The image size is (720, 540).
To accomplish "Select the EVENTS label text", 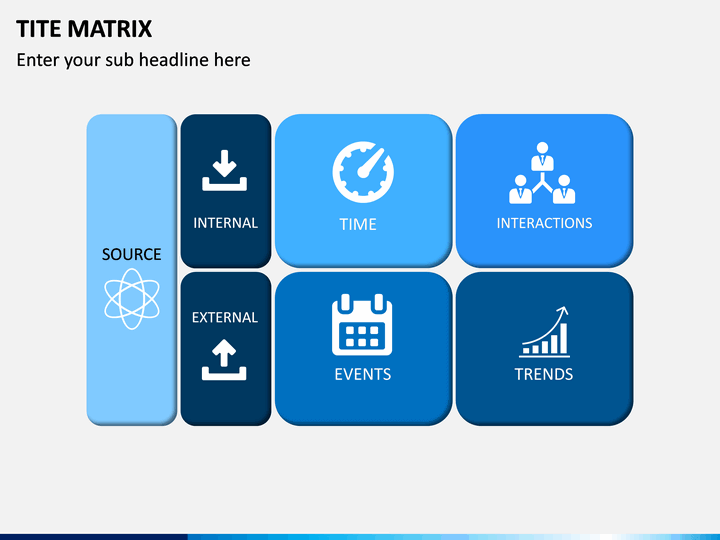I will pyautogui.click(x=363, y=374).
